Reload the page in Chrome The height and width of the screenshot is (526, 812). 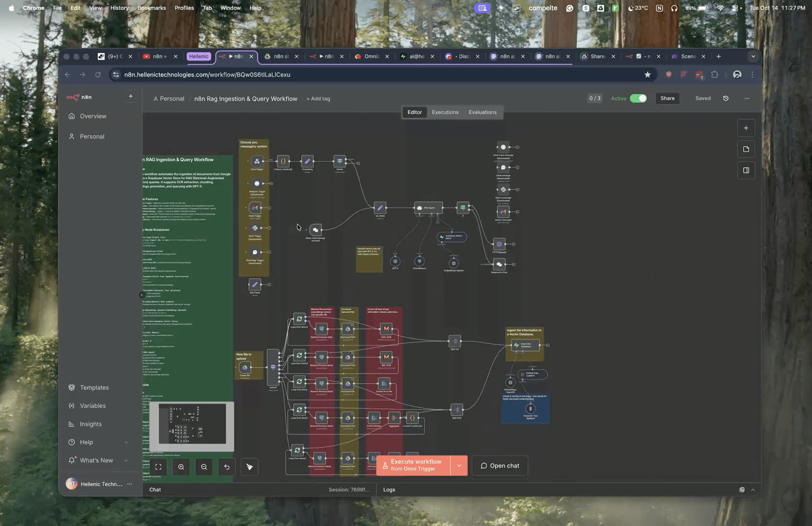click(x=98, y=75)
